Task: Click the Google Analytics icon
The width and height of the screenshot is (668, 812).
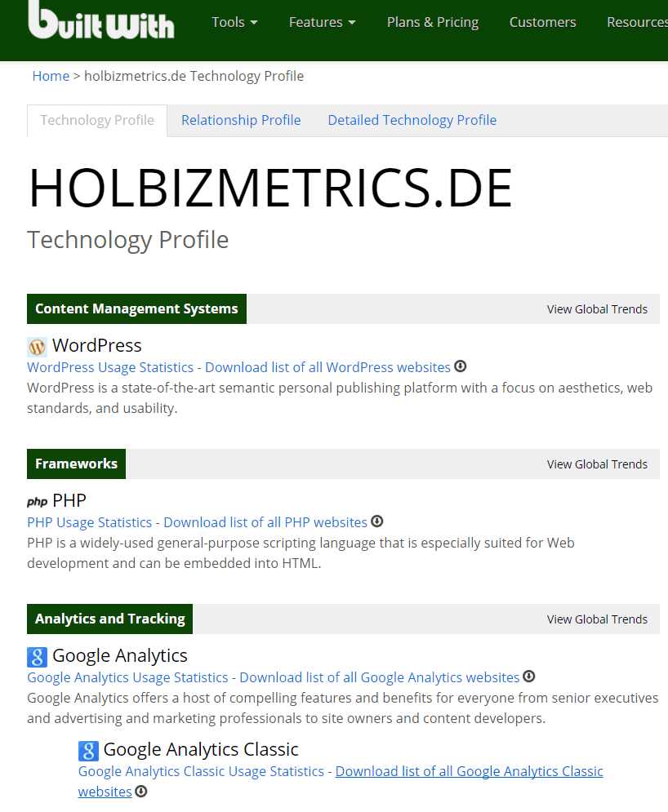Action: pyautogui.click(x=37, y=657)
